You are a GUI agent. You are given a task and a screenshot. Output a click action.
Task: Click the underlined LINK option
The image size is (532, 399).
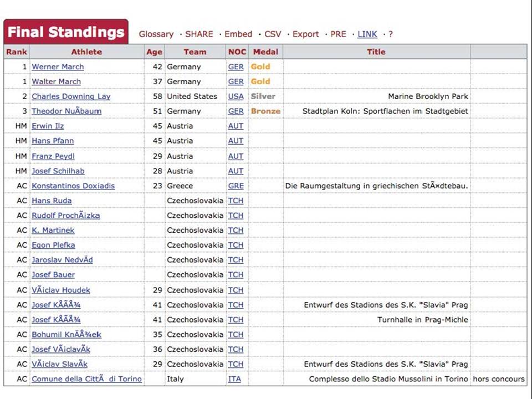point(367,34)
